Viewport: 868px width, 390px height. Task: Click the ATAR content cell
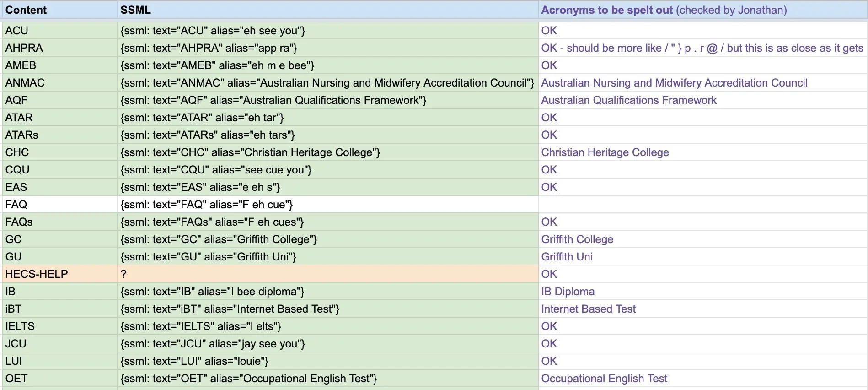tap(60, 118)
